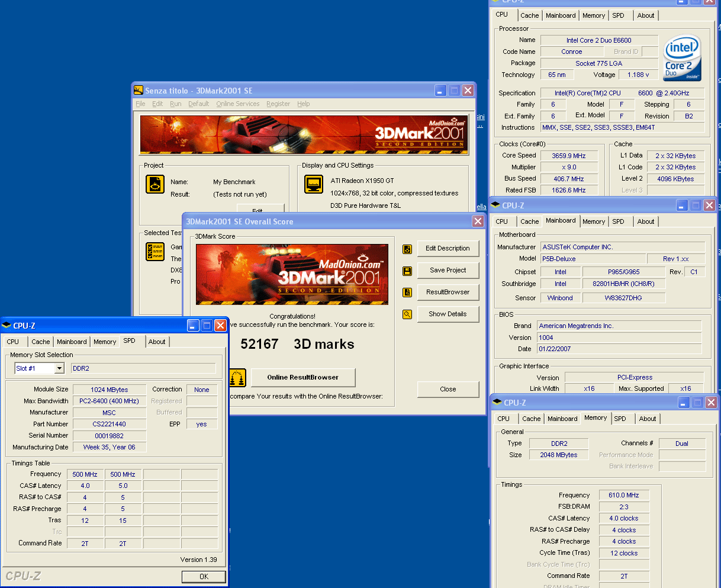Open the Run menu in 3DMark2001
Screen dimensions: 721x588
click(176, 104)
